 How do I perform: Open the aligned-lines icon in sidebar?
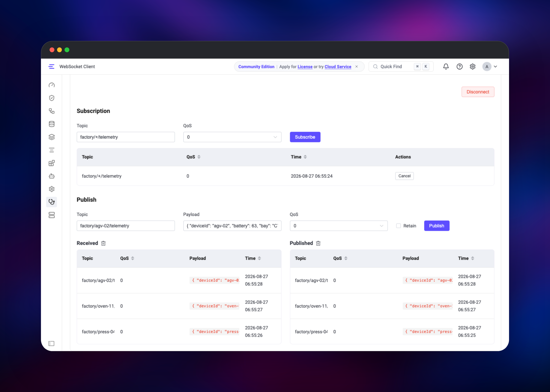(52, 150)
